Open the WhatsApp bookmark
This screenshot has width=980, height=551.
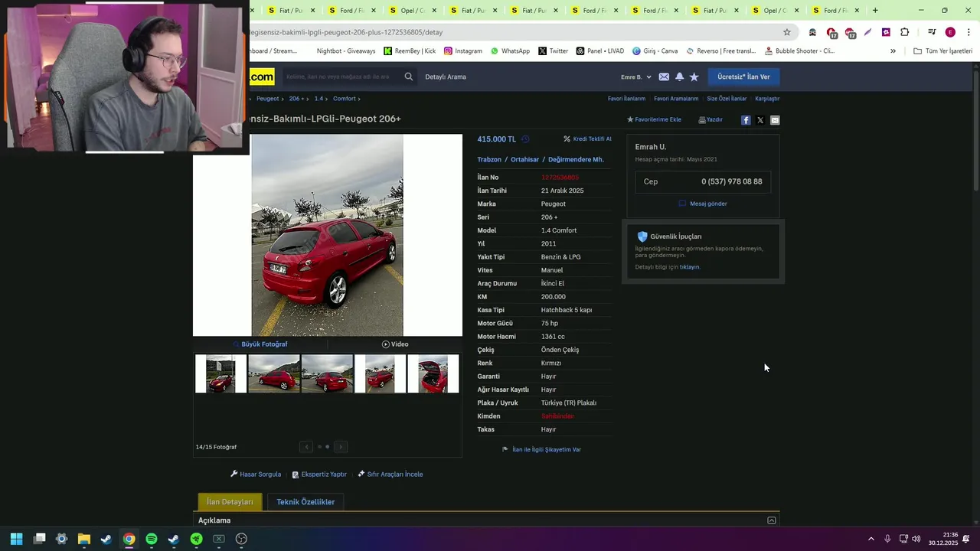(x=510, y=51)
